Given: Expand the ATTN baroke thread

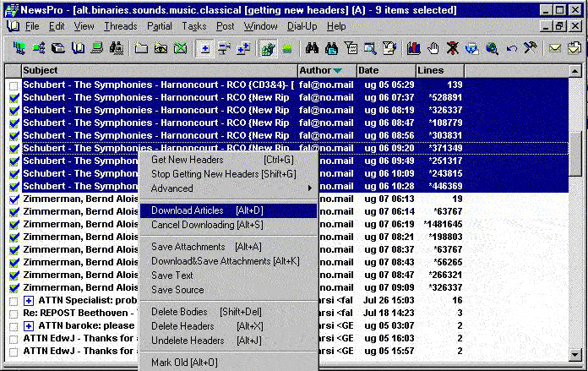Looking at the screenshot, I should pyautogui.click(x=29, y=326).
